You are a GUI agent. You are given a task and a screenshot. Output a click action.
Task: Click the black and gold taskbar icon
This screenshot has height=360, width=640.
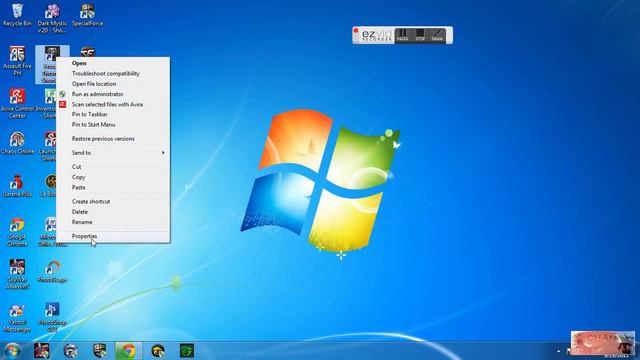(x=158, y=351)
